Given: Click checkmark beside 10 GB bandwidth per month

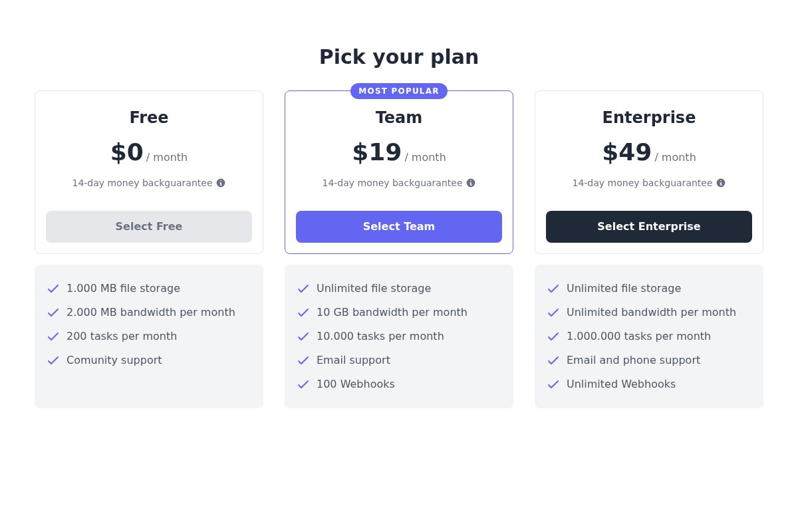Looking at the screenshot, I should 303,313.
